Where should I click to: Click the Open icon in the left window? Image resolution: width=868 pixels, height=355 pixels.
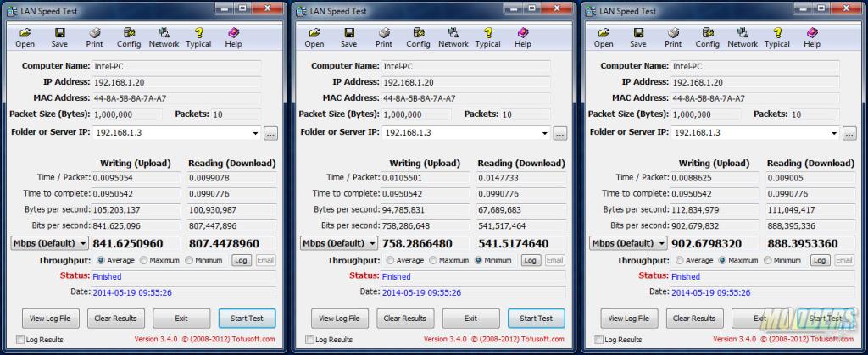tap(25, 37)
